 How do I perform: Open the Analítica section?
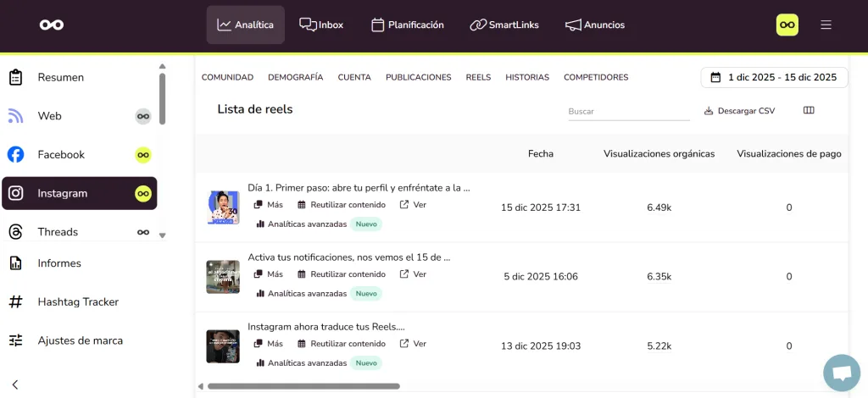(245, 25)
